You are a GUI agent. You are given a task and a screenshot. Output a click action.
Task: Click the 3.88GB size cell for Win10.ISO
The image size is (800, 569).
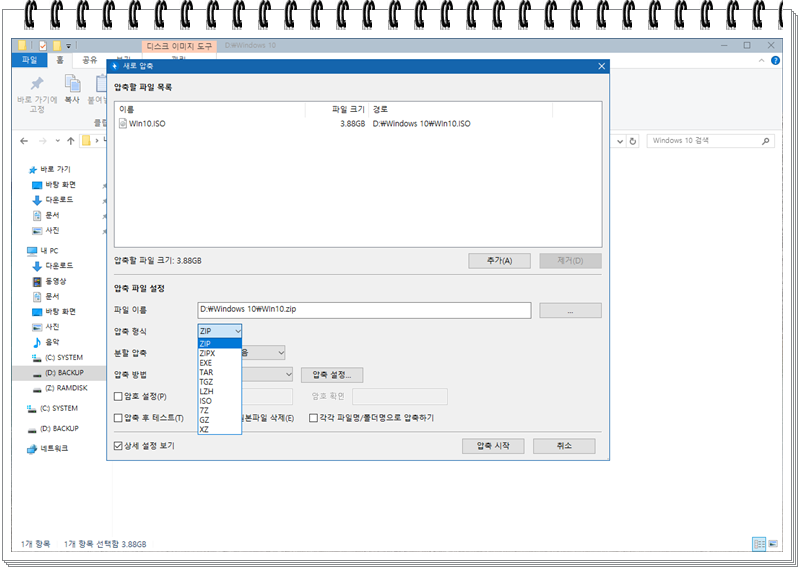coord(353,123)
